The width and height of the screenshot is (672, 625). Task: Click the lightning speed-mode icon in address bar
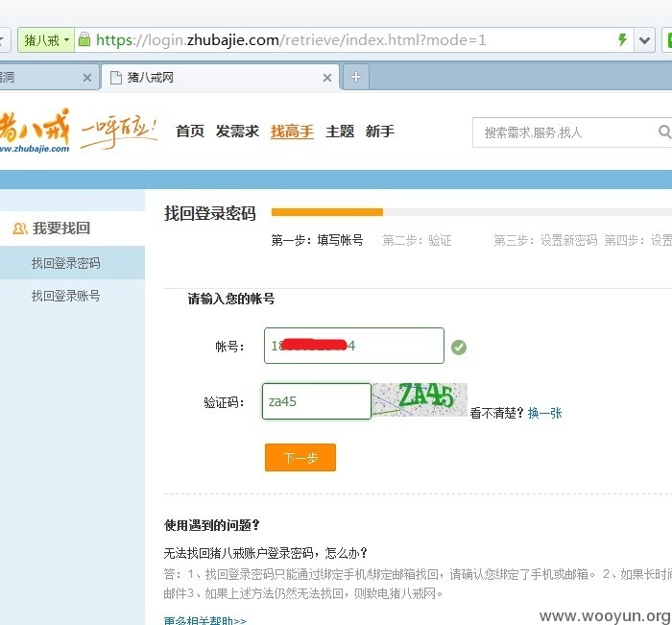(x=622, y=40)
